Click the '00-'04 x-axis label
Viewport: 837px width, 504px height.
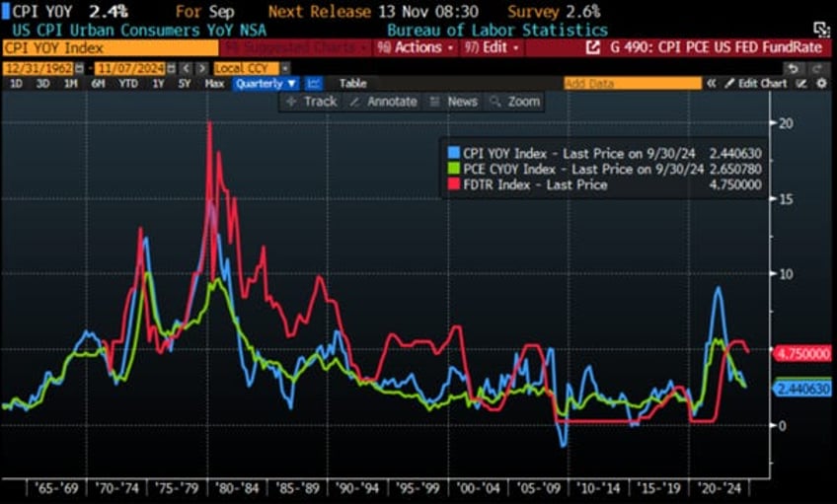pyautogui.click(x=479, y=487)
